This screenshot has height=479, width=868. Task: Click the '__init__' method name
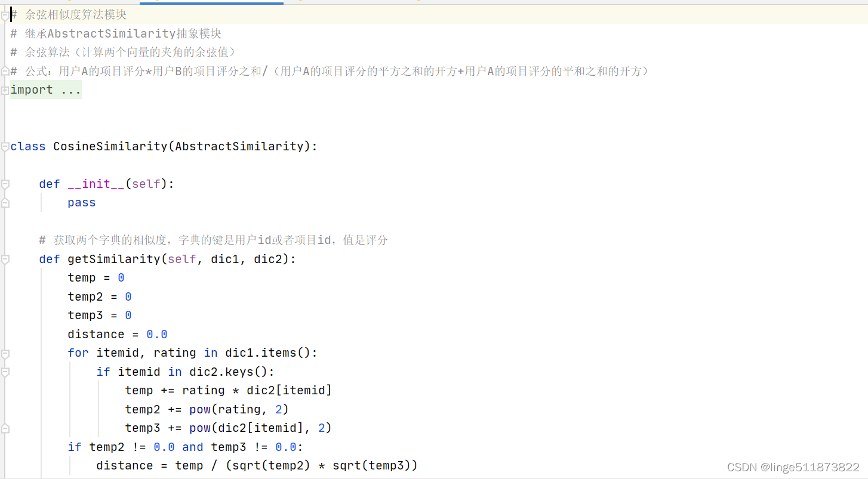click(96, 184)
